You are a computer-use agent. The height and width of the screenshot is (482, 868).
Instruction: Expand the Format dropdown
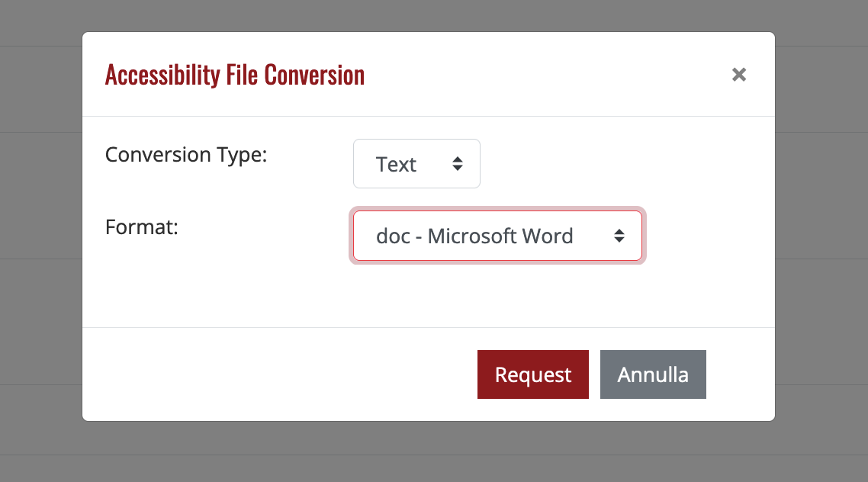(497, 236)
